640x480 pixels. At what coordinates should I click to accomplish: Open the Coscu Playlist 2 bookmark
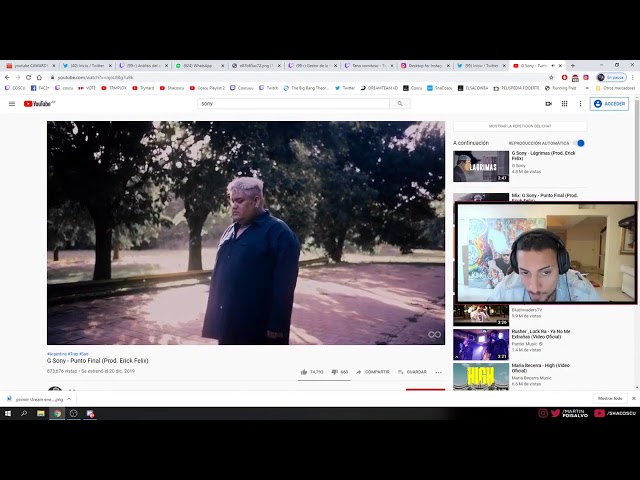coord(207,88)
